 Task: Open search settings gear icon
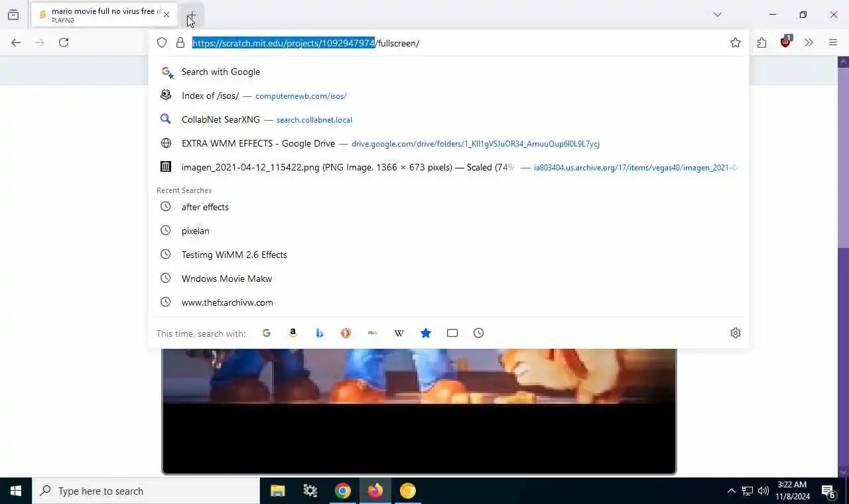pyautogui.click(x=736, y=333)
